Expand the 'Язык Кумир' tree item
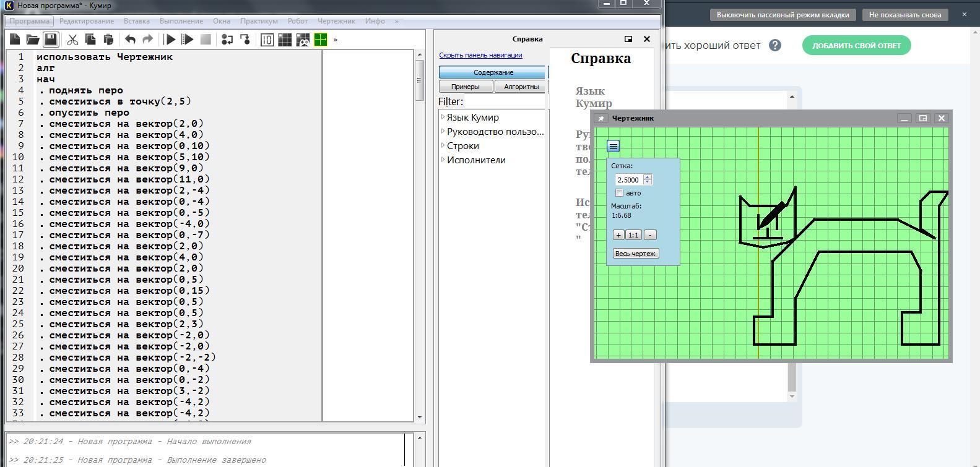The height and width of the screenshot is (467, 980). click(x=443, y=117)
